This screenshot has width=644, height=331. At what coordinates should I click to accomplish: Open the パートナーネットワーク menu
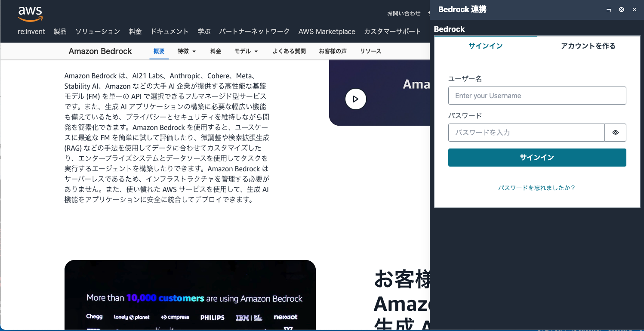254,31
